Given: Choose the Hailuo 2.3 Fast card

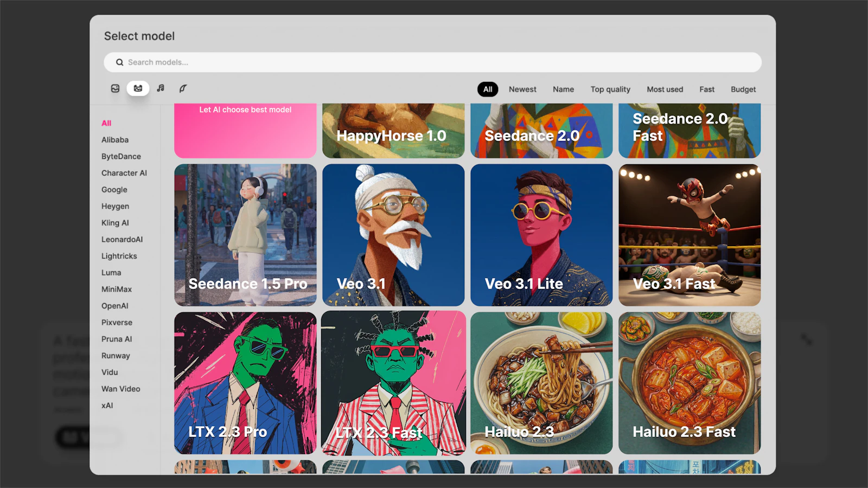Looking at the screenshot, I should (x=690, y=383).
